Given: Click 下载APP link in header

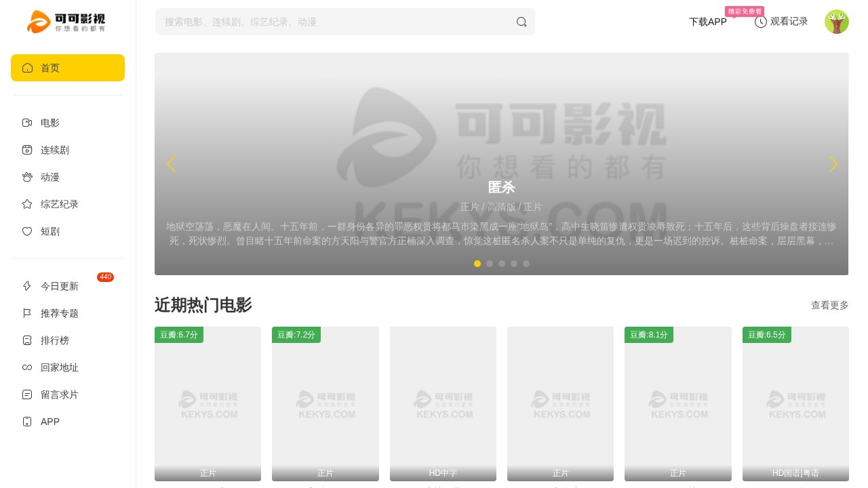Looking at the screenshot, I should point(707,22).
